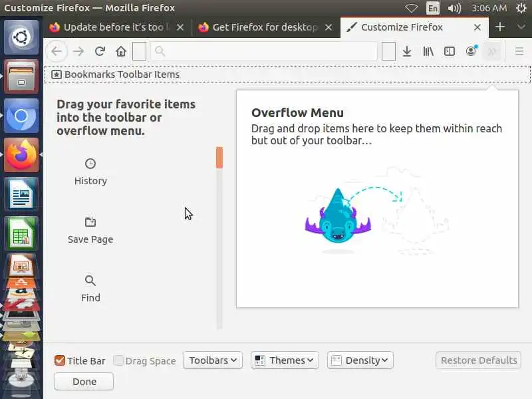Viewport: 532px width, 399px height.
Task: Toggle the Drag Space checkbox
Action: pyautogui.click(x=118, y=360)
